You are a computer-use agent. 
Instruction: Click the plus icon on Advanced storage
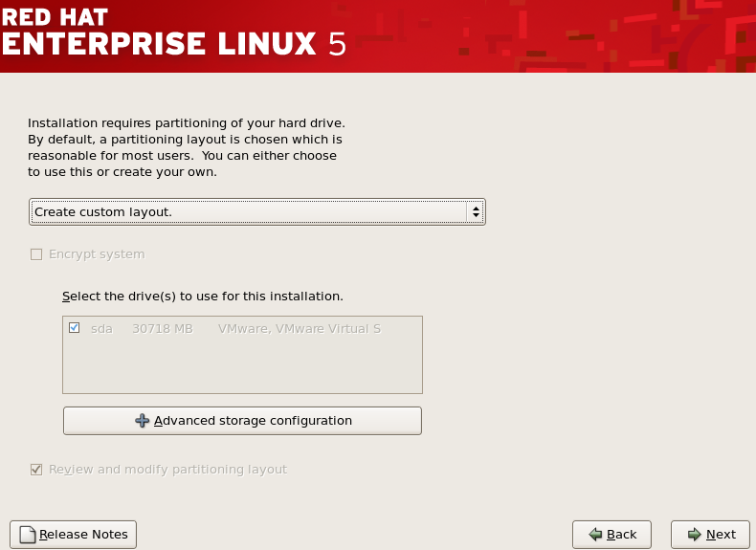142,421
